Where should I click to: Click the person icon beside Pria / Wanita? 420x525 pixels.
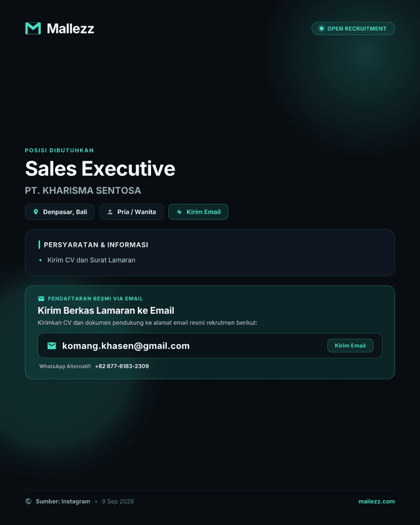click(x=110, y=212)
